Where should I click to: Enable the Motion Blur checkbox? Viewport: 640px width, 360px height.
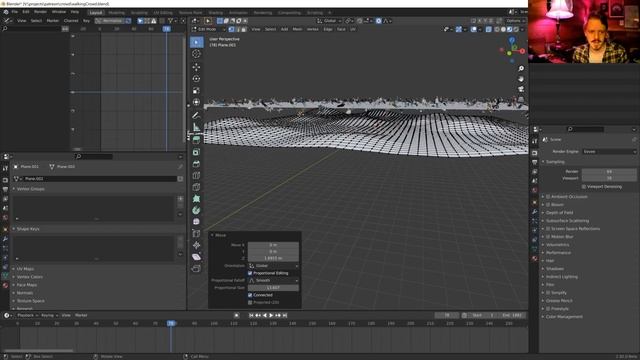tap(548, 237)
